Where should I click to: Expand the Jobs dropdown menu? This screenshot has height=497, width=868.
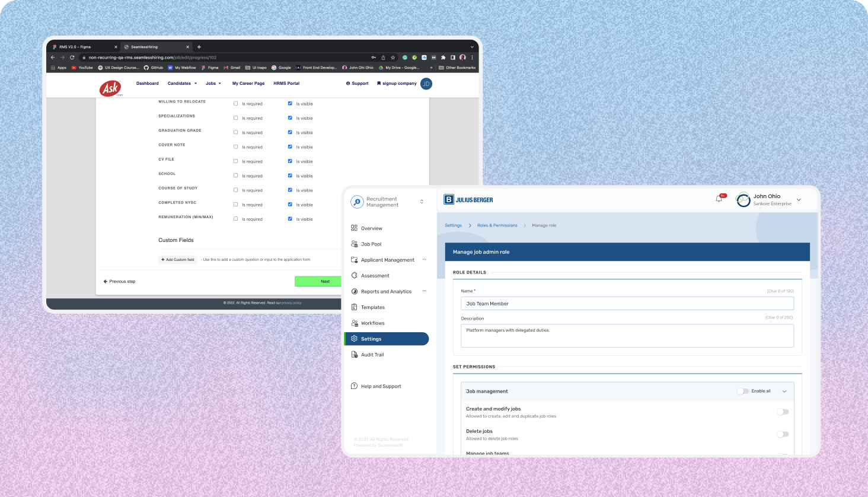213,84
